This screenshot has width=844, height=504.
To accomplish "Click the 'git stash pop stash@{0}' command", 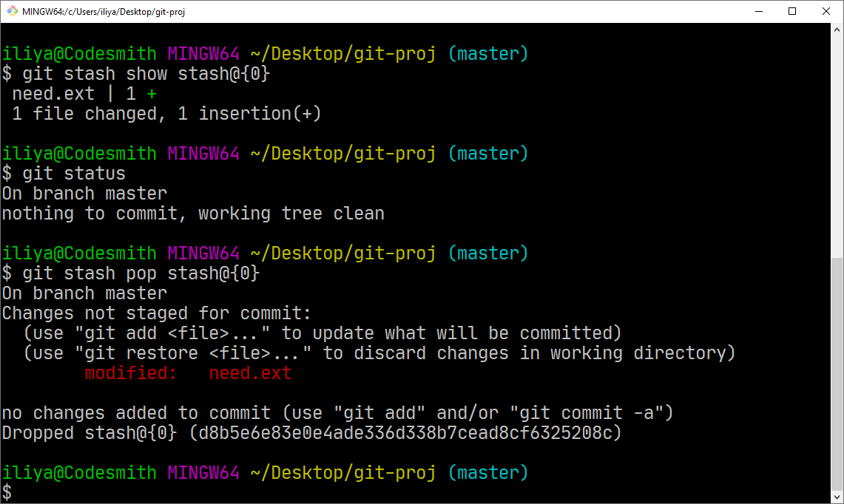I will tap(141, 273).
